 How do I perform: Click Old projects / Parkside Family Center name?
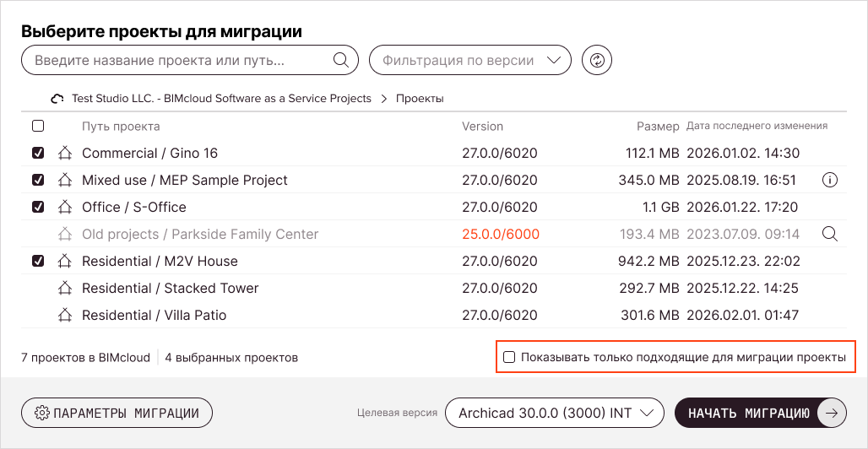200,234
